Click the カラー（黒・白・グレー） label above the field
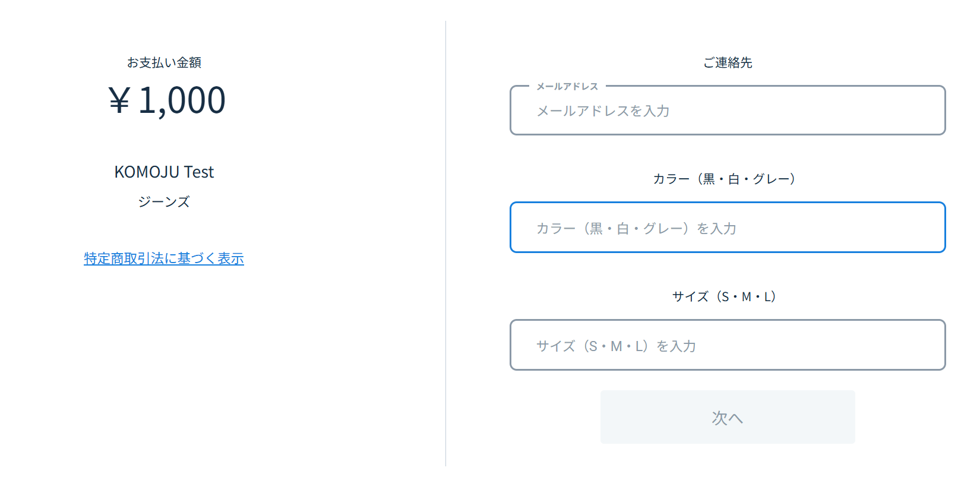Image resolution: width=980 pixels, height=480 pixels. pos(724,179)
